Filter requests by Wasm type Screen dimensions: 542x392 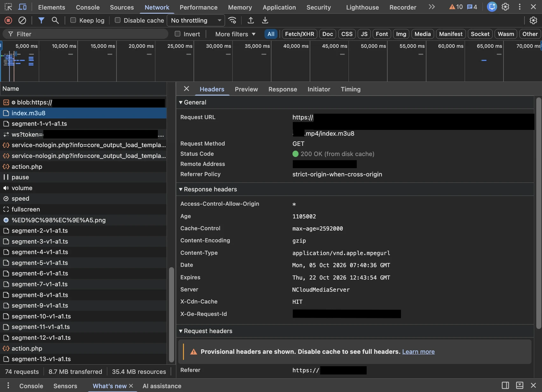pos(506,34)
